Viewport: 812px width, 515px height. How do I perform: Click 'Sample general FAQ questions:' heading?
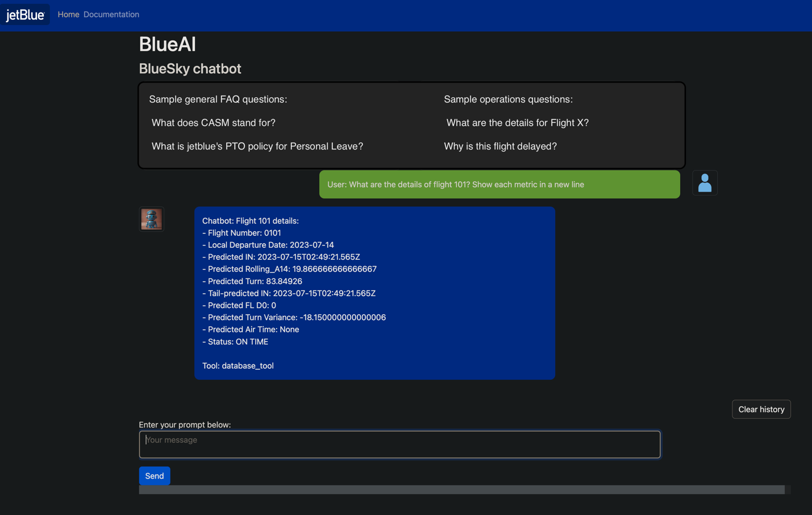click(x=218, y=99)
